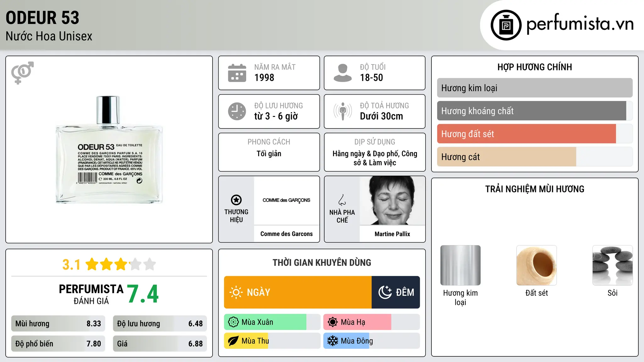The width and height of the screenshot is (644, 362).
Task: Click the Đất sét caption under the pot
Action: click(536, 293)
